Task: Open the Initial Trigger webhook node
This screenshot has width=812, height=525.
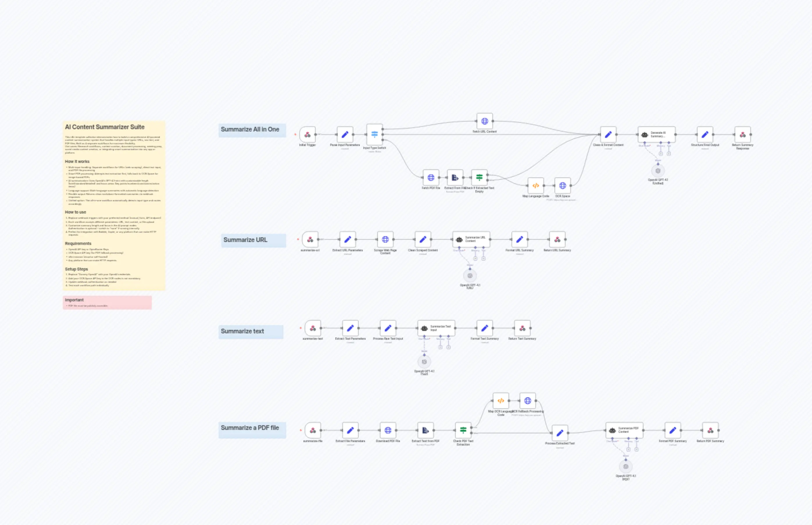Action: point(307,135)
